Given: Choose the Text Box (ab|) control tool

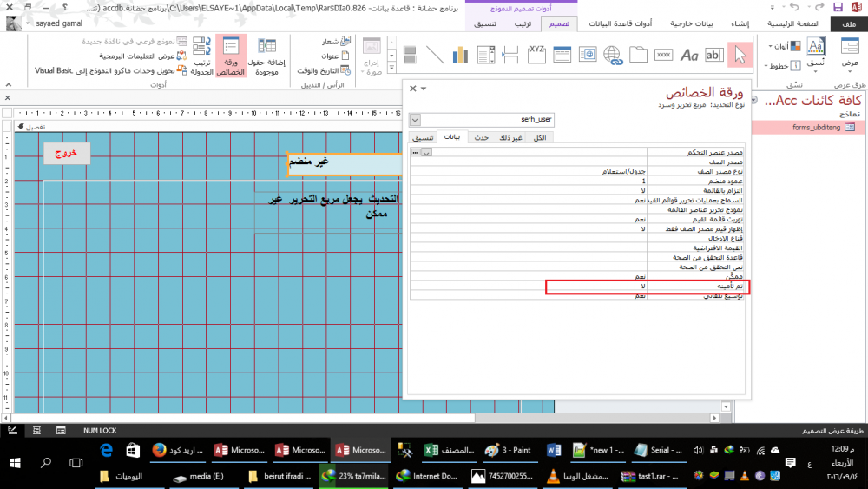Looking at the screenshot, I should pos(714,55).
